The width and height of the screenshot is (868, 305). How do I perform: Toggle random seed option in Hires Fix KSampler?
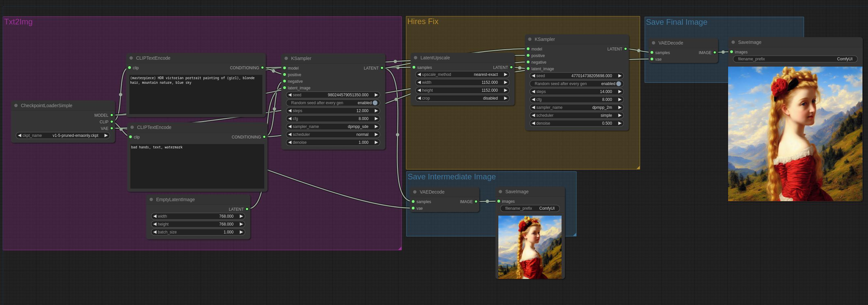618,84
